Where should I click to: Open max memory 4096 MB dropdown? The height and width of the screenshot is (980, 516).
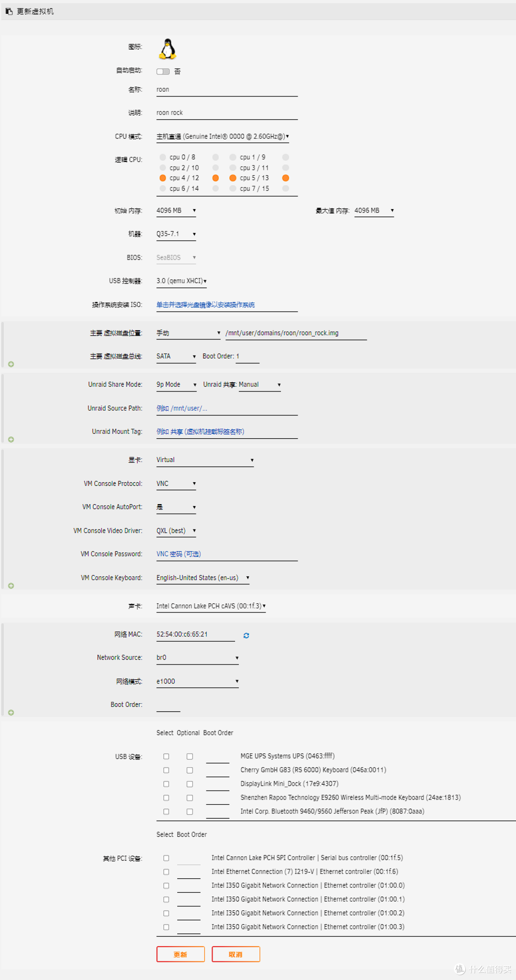click(374, 211)
